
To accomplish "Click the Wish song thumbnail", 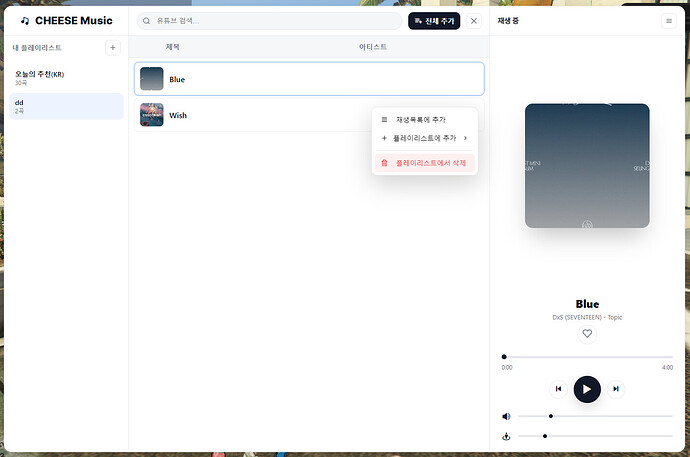I will pyautogui.click(x=151, y=115).
